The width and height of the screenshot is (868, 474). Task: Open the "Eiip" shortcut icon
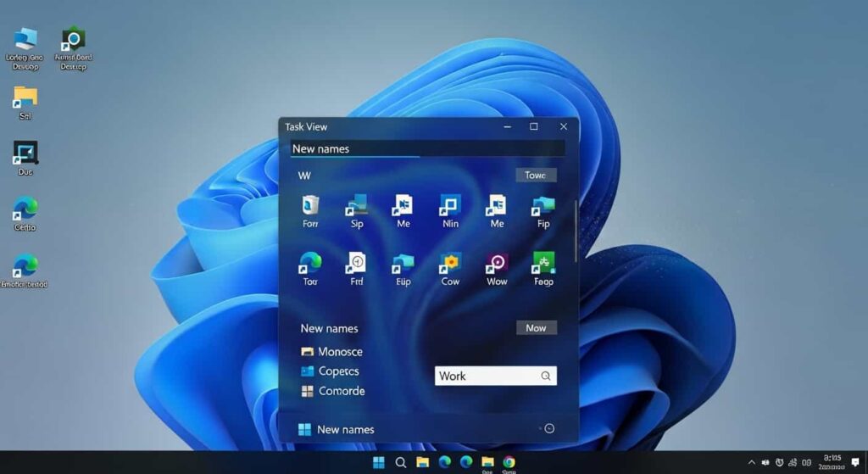(x=403, y=265)
